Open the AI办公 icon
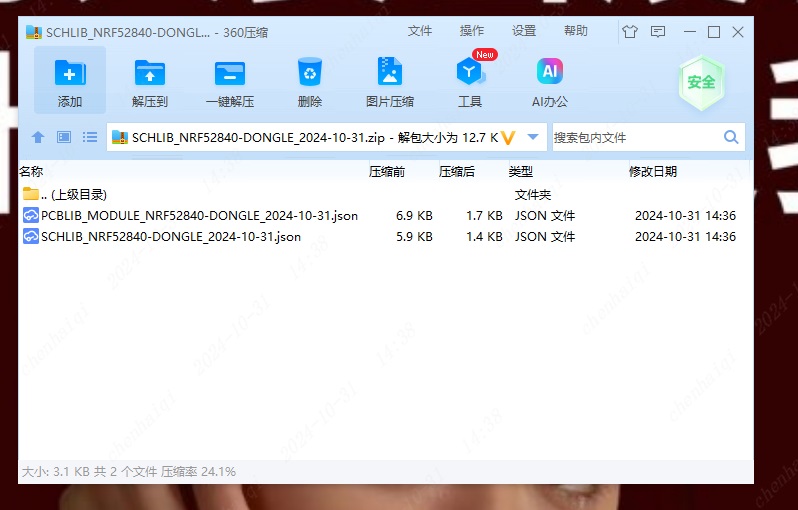 pos(550,71)
